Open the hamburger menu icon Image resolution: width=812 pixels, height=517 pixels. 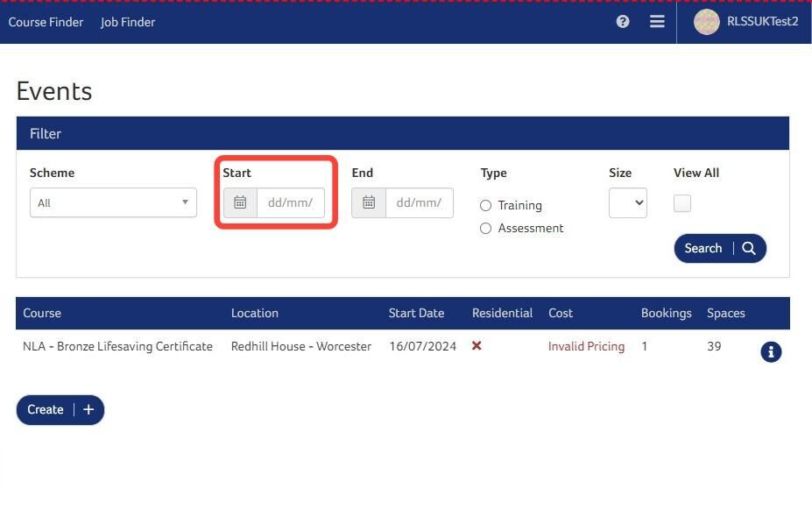tap(657, 21)
